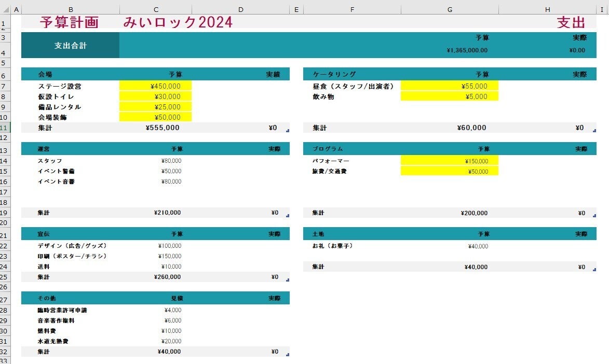Select the column G header
Image resolution: width=609 pixels, height=364 pixels.
(x=450, y=9)
